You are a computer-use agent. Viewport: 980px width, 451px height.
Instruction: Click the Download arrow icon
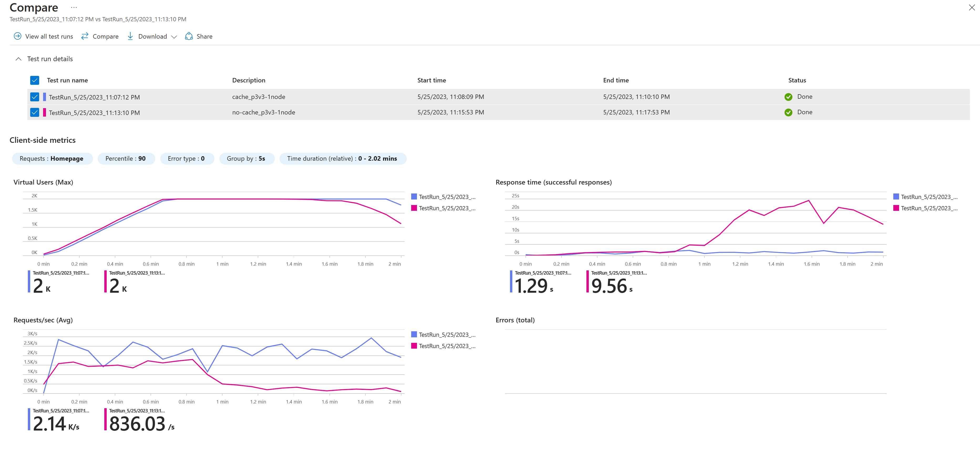(x=130, y=36)
